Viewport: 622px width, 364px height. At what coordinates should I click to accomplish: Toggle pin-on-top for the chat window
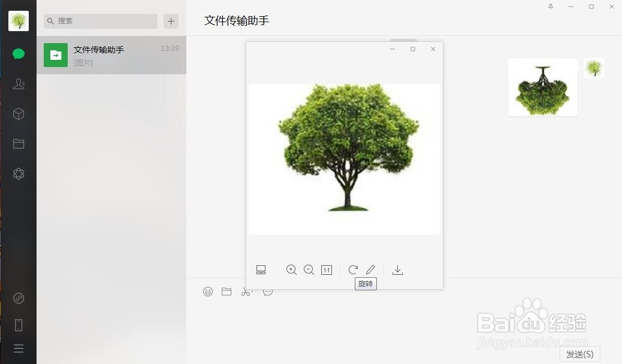click(551, 7)
